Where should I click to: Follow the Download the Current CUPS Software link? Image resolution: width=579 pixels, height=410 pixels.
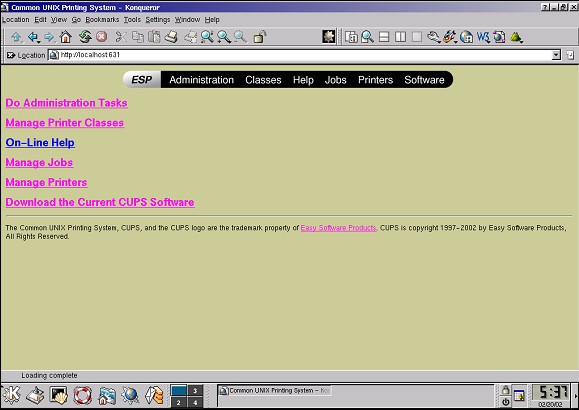click(100, 202)
